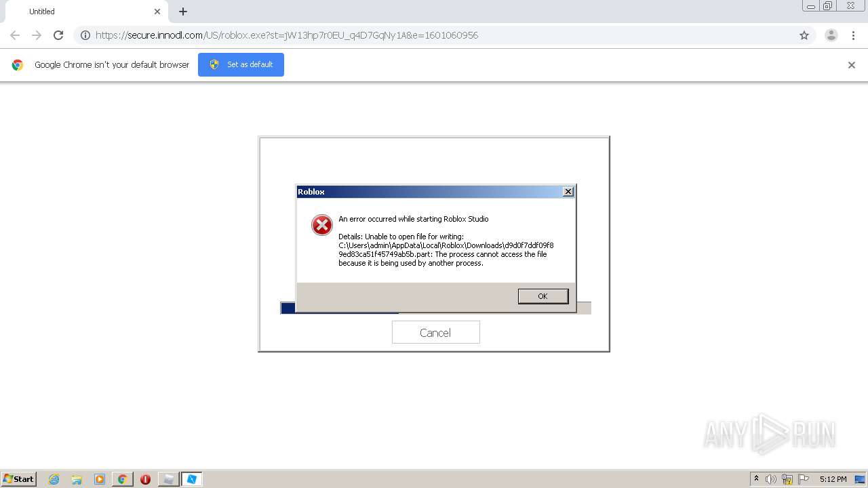Bookmark this page with star icon
This screenshot has width=868, height=488.
point(804,35)
